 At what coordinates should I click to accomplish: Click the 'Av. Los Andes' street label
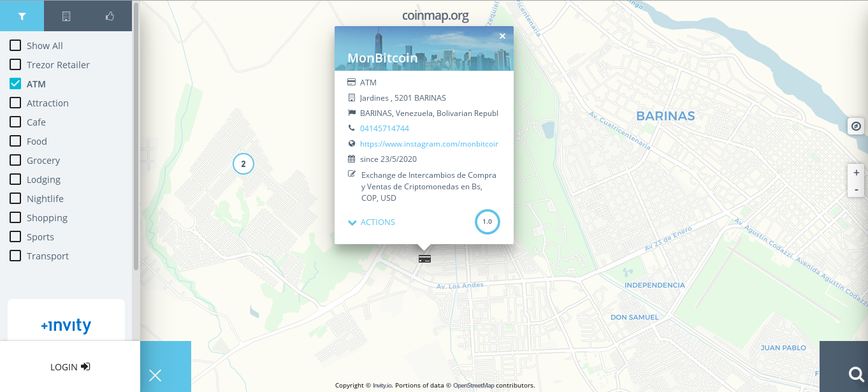coord(459,286)
